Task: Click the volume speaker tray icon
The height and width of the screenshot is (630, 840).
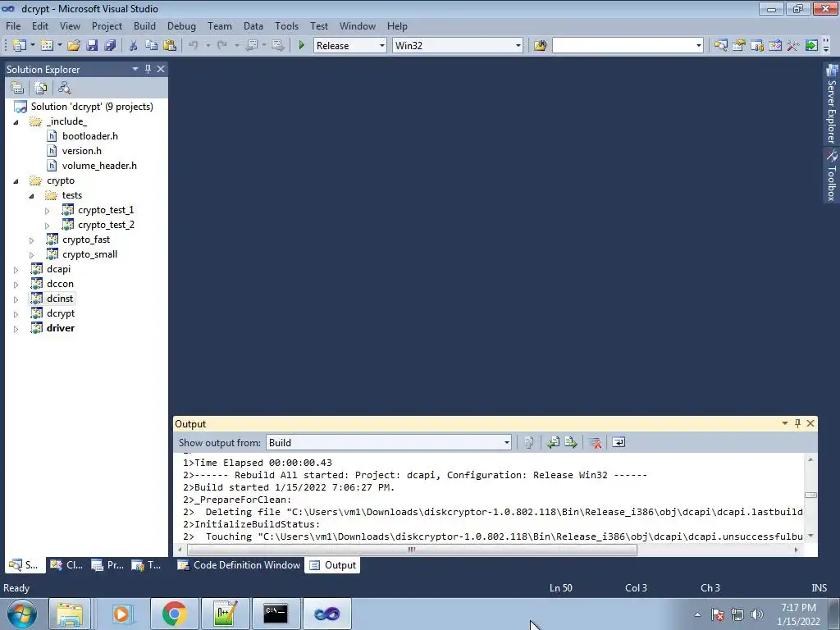Action: pos(756,614)
